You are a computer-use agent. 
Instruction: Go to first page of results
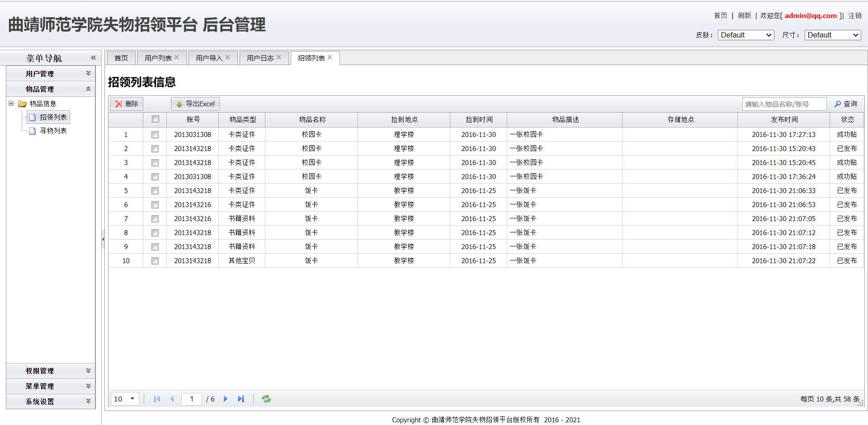click(157, 399)
